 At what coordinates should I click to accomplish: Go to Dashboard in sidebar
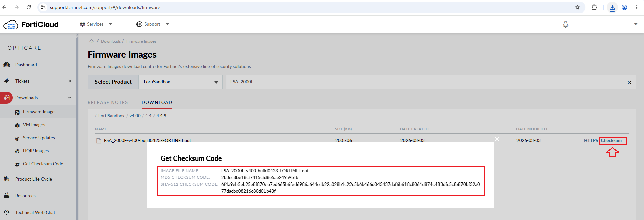pos(26,65)
